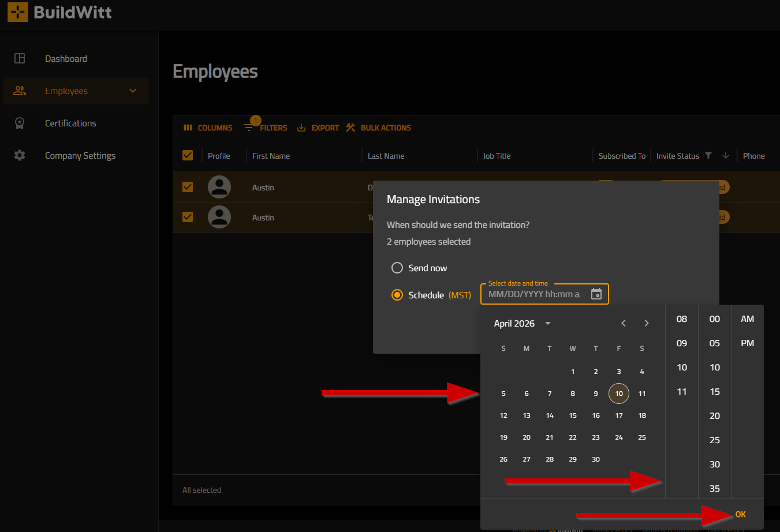Click the Certifications badge icon
This screenshot has height=532, width=780.
tap(20, 123)
